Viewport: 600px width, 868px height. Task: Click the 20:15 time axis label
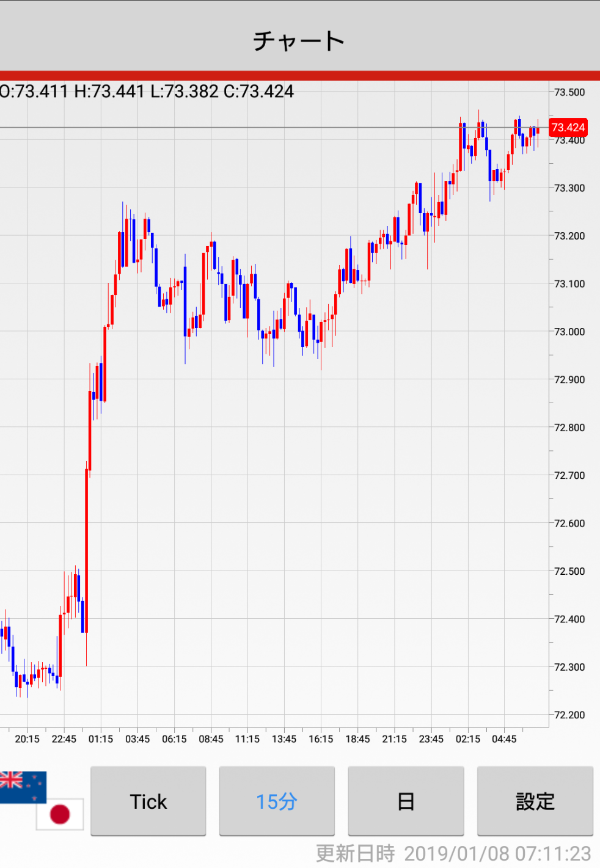[27, 739]
